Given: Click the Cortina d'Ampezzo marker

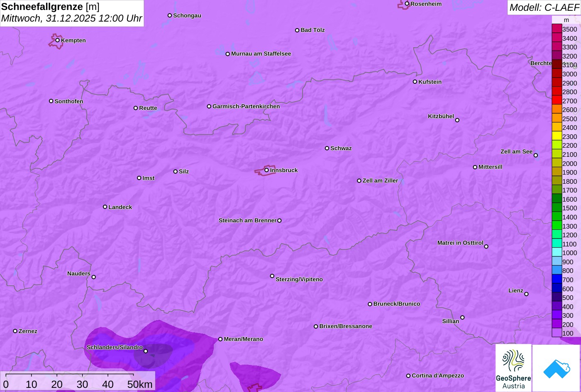Looking at the screenshot, I should [x=408, y=376].
